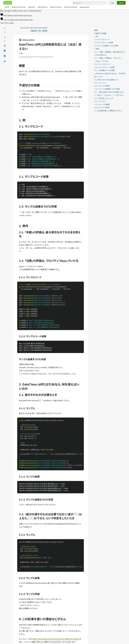129x644 pixels.
Task: Jump to 2-1. 「年数」の評価は in contents
Action: (x=109, y=53)
